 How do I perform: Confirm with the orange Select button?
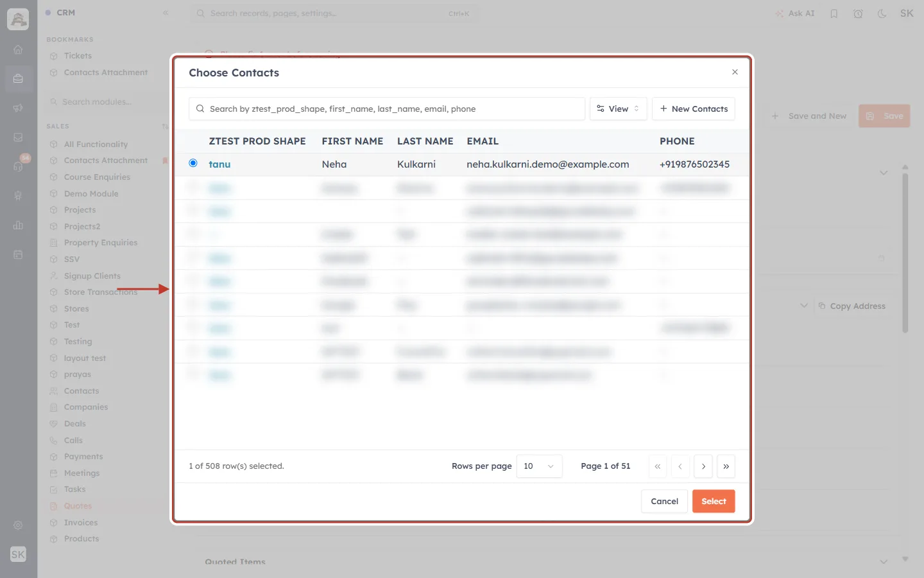click(714, 501)
